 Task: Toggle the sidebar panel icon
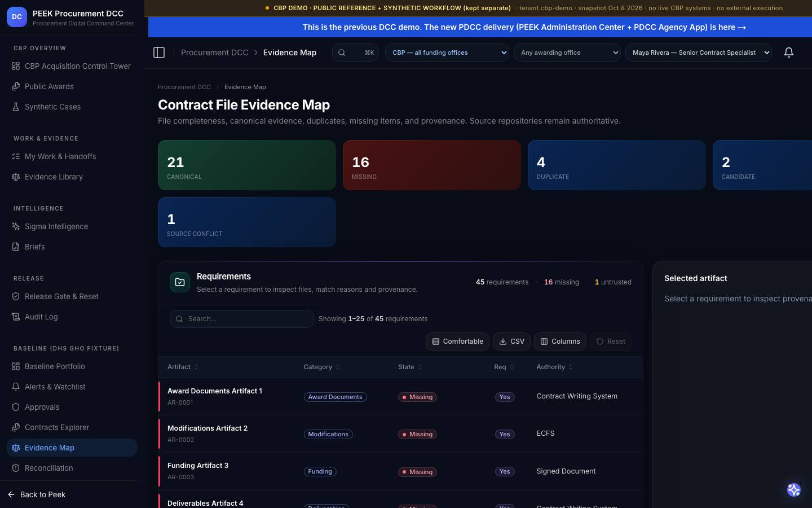point(159,52)
